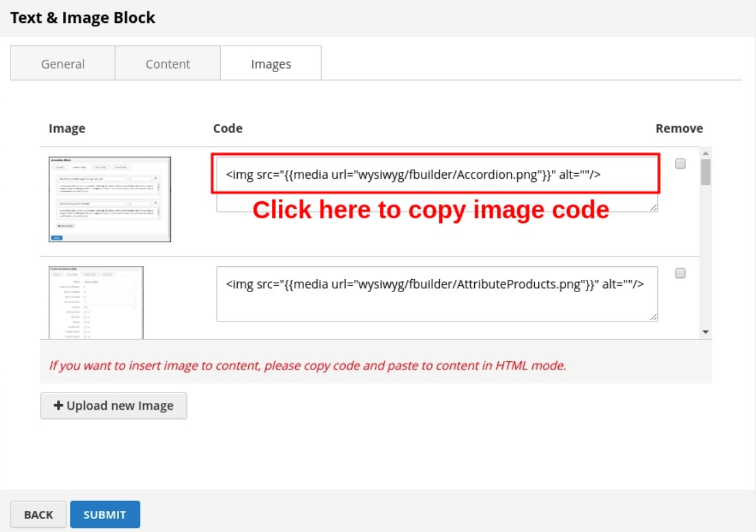Click the image list scroll down arrow

point(706,332)
